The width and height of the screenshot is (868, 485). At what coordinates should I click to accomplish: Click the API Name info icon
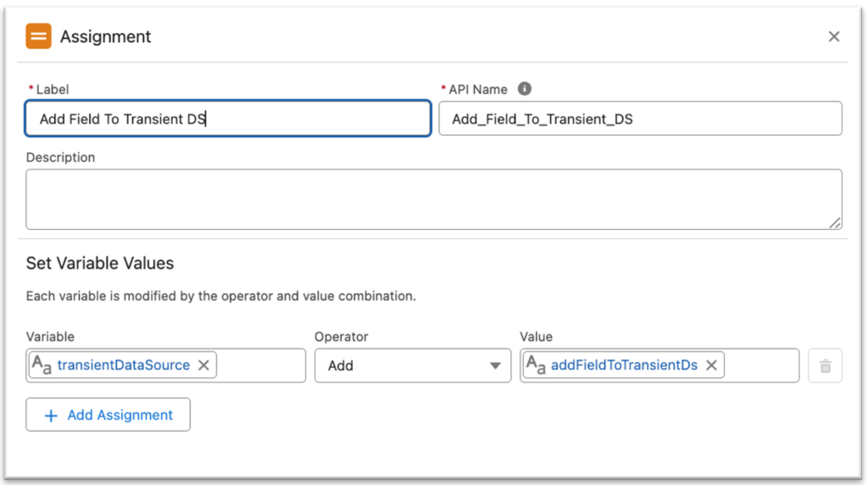(525, 89)
